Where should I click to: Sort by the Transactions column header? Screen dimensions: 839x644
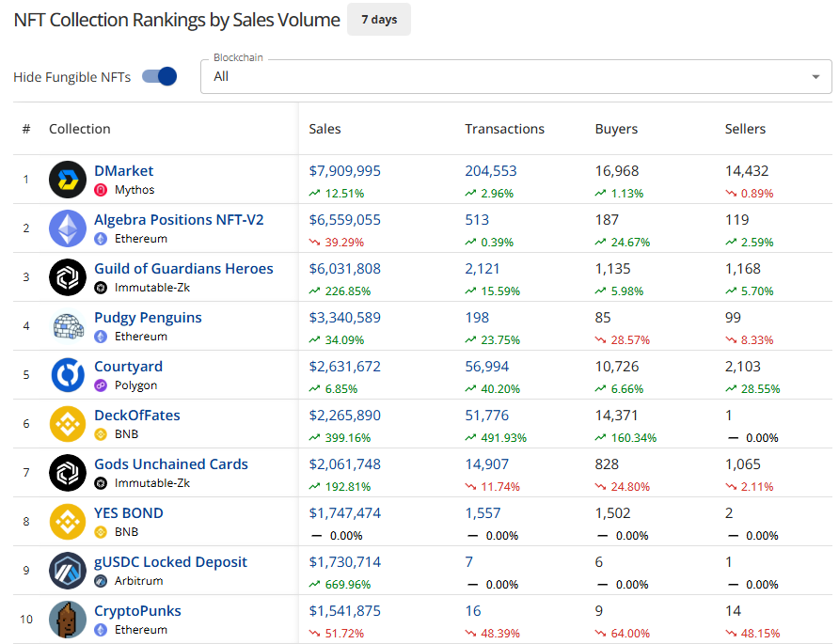(x=504, y=129)
